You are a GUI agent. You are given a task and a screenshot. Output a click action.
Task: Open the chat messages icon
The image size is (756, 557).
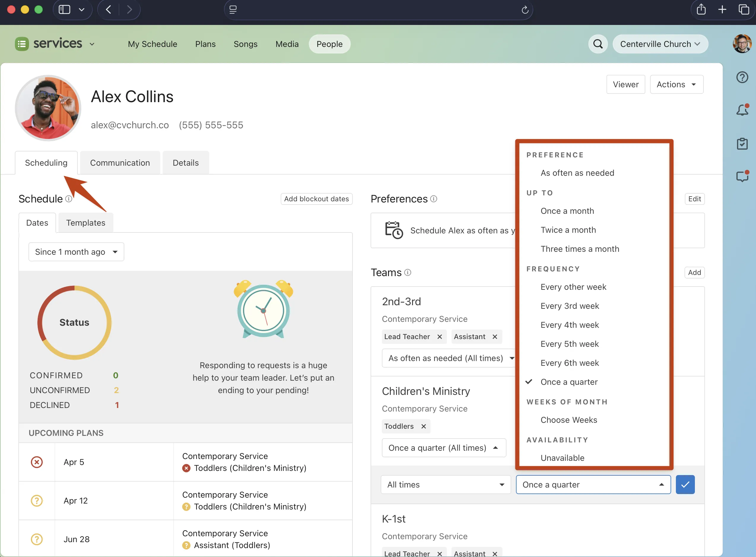[x=742, y=176]
